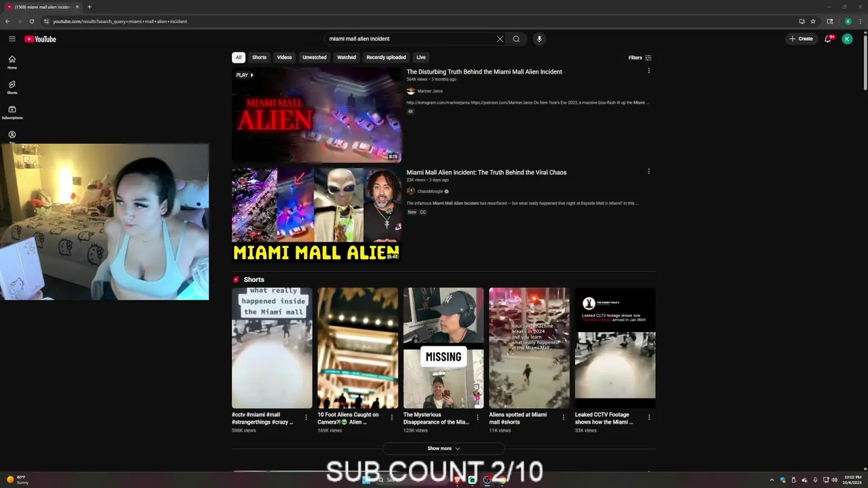Select the Shorts filter chip
The height and width of the screenshot is (488, 868).
pyautogui.click(x=259, y=58)
